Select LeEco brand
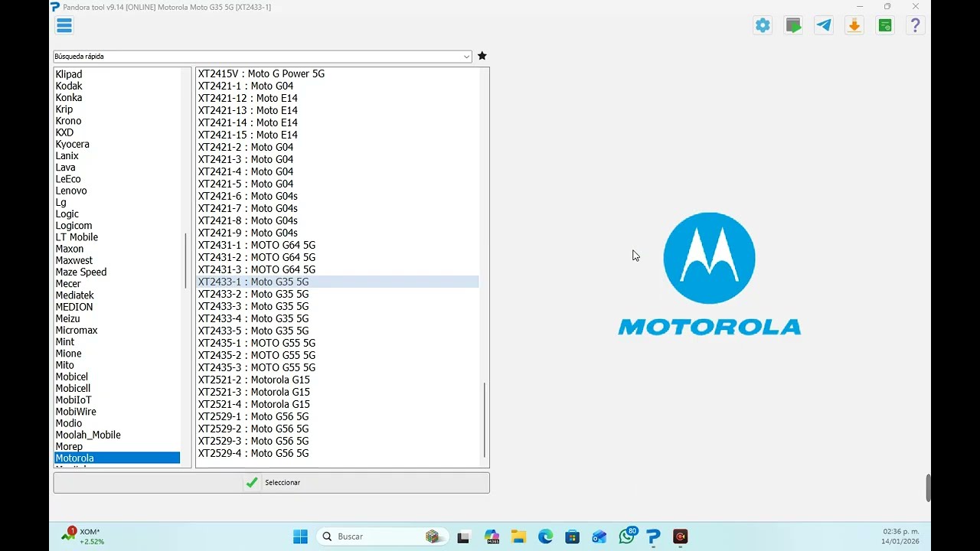The width and height of the screenshot is (980, 551). point(68,179)
